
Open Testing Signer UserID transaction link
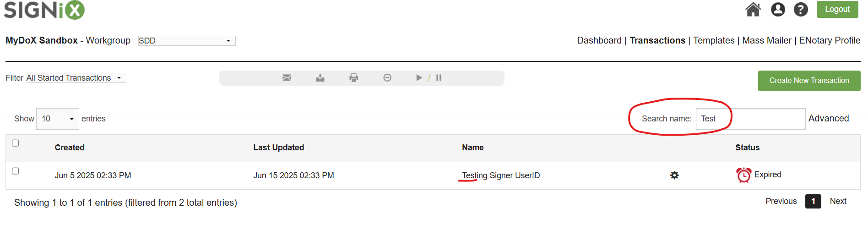click(501, 176)
